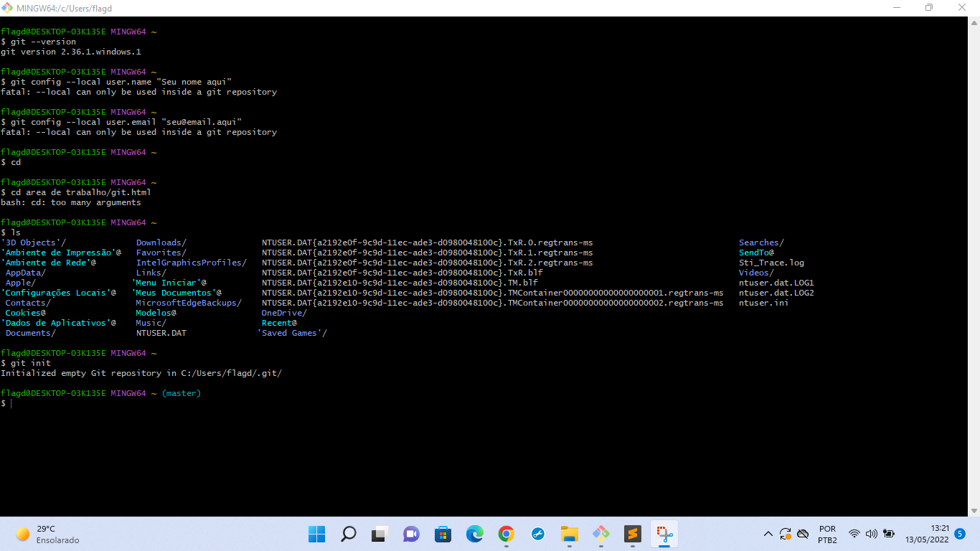
Task: Click the volume speaker tray icon
Action: 872,534
